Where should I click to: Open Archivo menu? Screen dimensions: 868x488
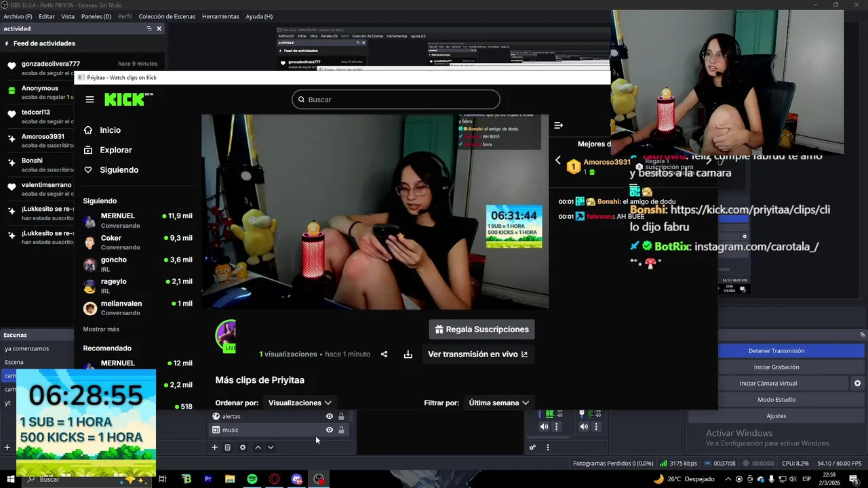click(x=18, y=16)
